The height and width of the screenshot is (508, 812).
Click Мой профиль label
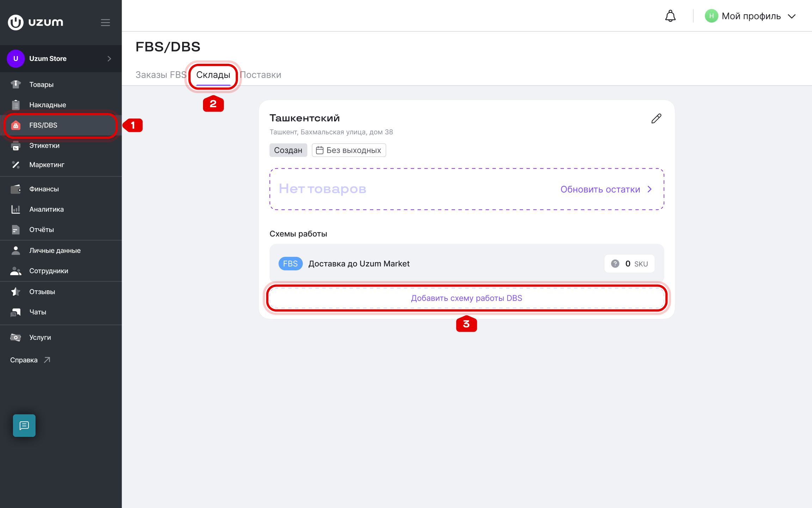(x=751, y=16)
